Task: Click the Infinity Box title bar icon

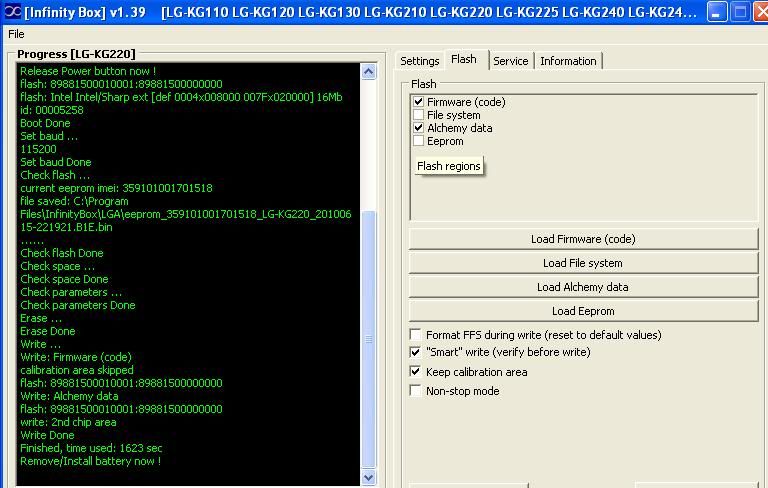Action: (x=12, y=11)
